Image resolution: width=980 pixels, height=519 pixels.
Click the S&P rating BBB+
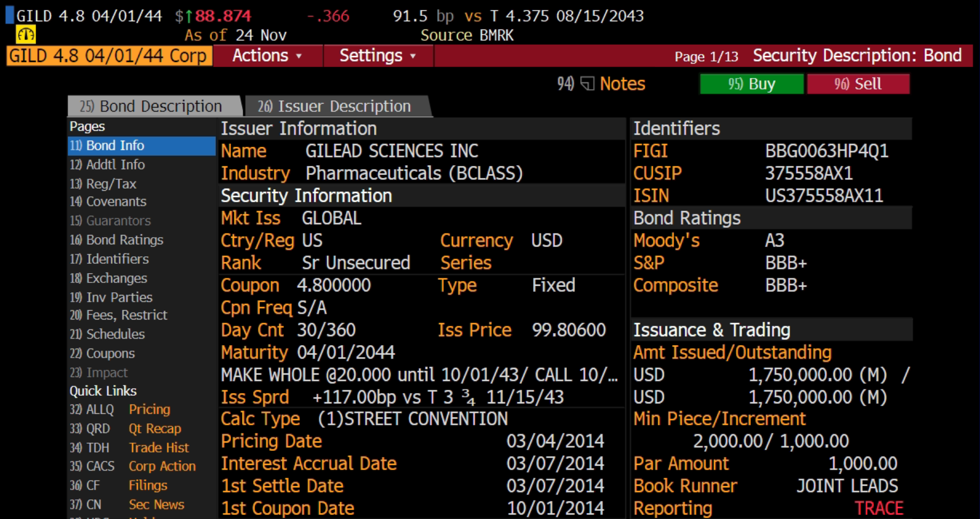click(785, 263)
